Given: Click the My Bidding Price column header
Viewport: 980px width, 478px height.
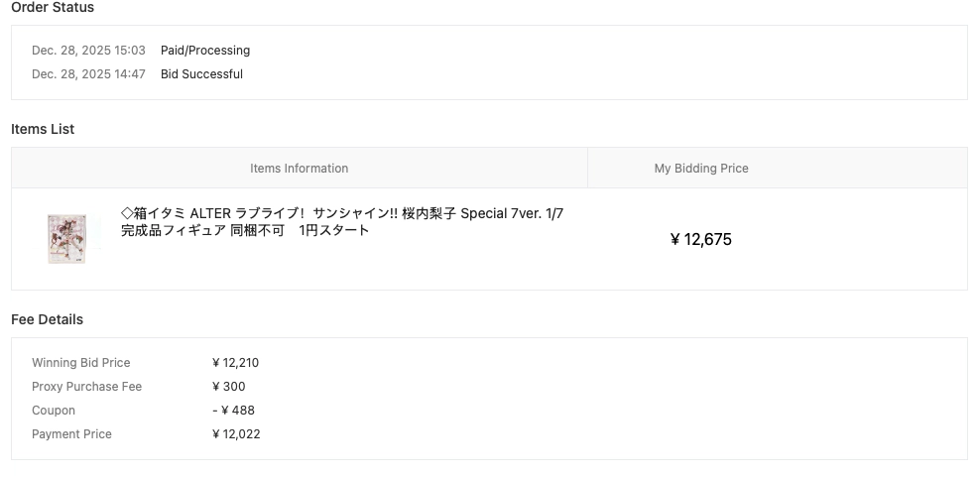Looking at the screenshot, I should pyautogui.click(x=700, y=169).
